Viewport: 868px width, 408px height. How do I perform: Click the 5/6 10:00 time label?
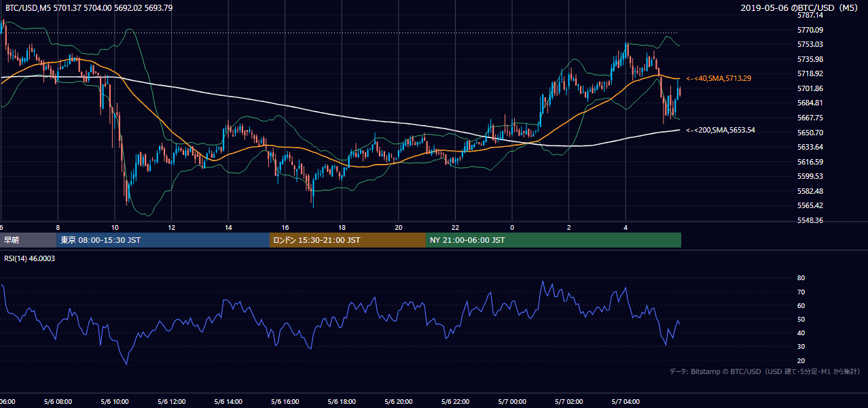(x=115, y=402)
